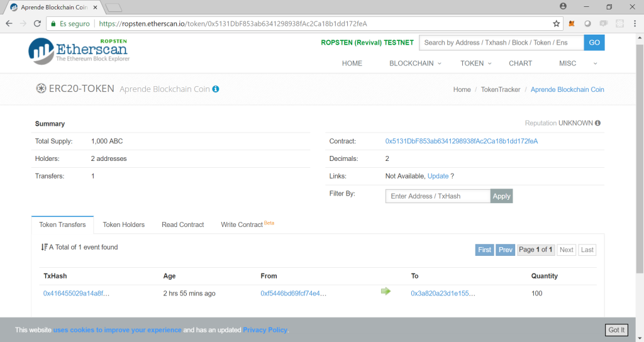This screenshot has height=342, width=644.
Task: Click the GO search button
Action: pos(594,43)
